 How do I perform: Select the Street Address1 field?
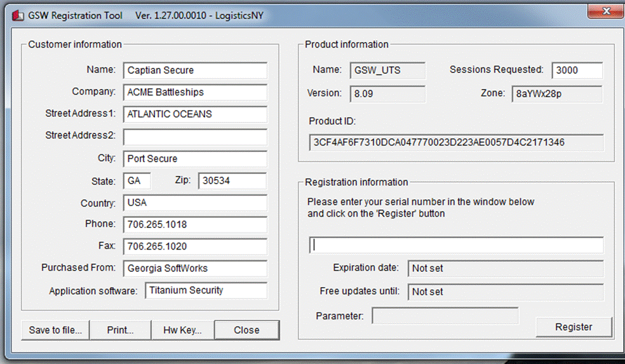click(195, 114)
